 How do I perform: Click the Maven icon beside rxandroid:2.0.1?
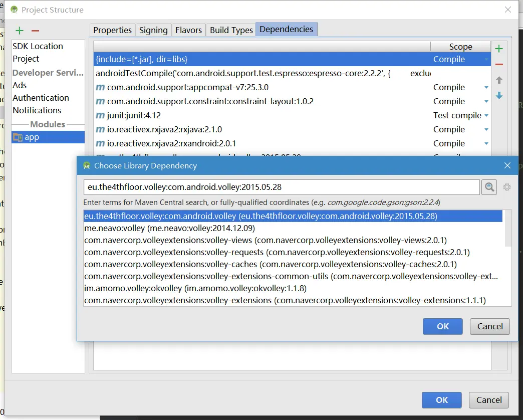click(x=100, y=143)
